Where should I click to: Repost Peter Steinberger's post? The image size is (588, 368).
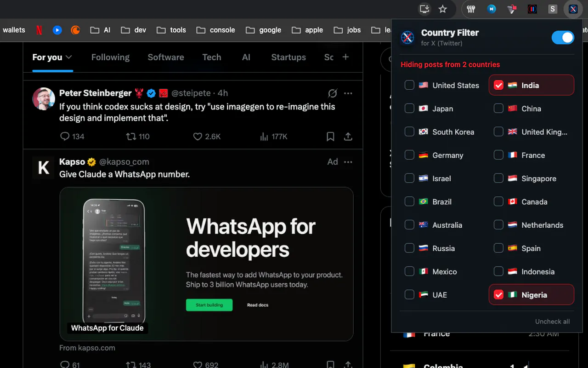pos(138,137)
